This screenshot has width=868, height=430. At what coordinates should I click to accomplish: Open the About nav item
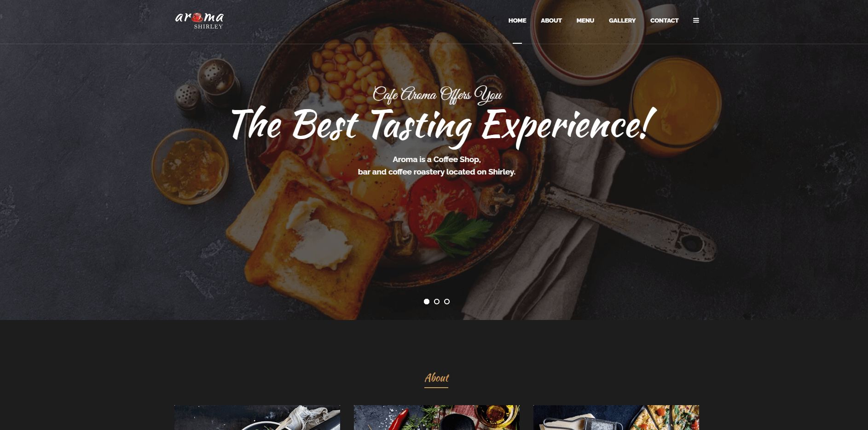(551, 20)
